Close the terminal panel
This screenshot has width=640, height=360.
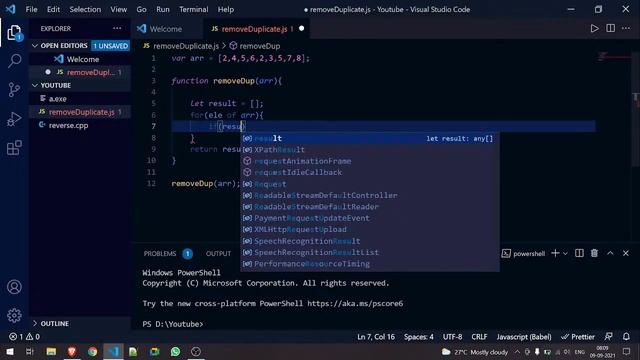coord(626,253)
